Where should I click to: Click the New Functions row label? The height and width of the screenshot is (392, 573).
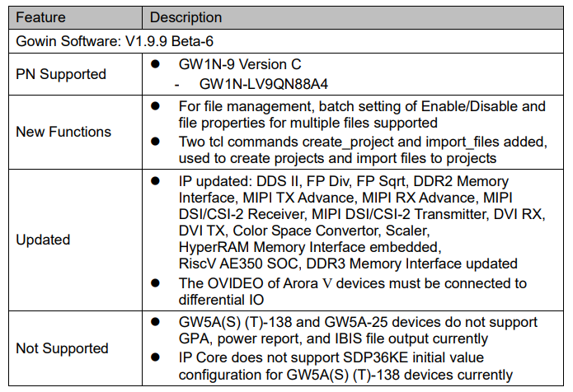[63, 132]
